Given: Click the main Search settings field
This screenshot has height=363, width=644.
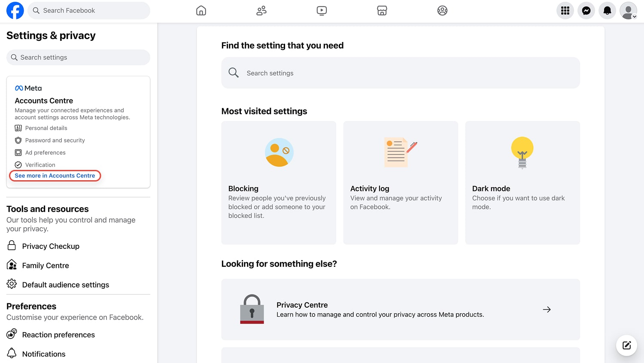Looking at the screenshot, I should 401,73.
